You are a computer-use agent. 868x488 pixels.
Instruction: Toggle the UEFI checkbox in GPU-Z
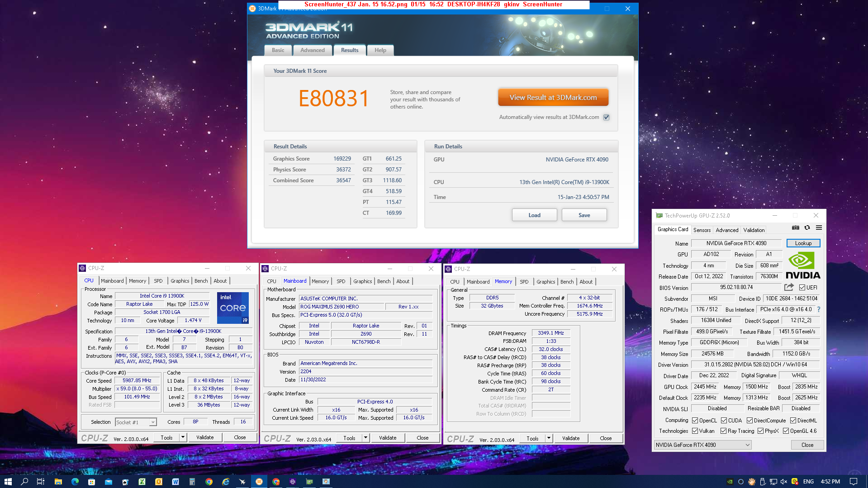802,288
